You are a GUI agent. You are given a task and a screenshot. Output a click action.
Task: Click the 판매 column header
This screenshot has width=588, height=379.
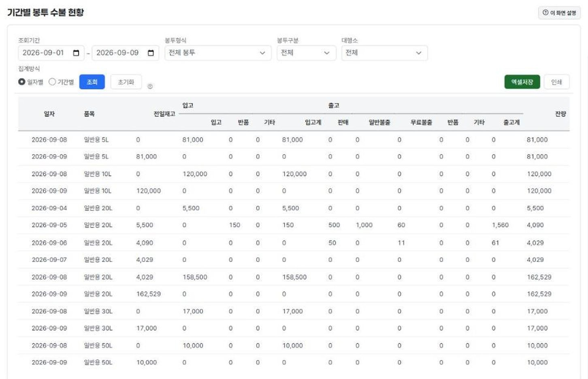point(343,122)
